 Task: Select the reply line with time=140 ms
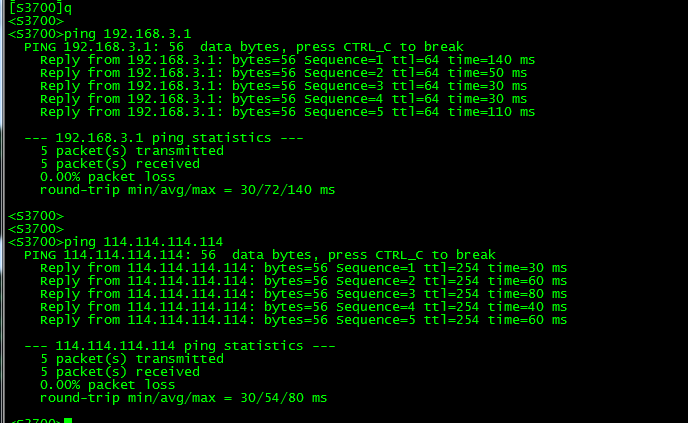(287, 60)
